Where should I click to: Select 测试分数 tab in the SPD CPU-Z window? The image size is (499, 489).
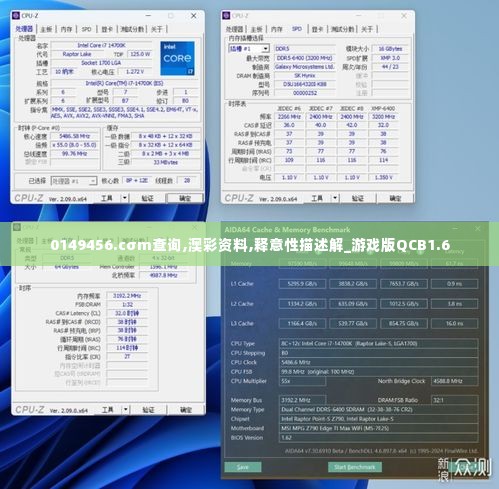click(x=342, y=29)
